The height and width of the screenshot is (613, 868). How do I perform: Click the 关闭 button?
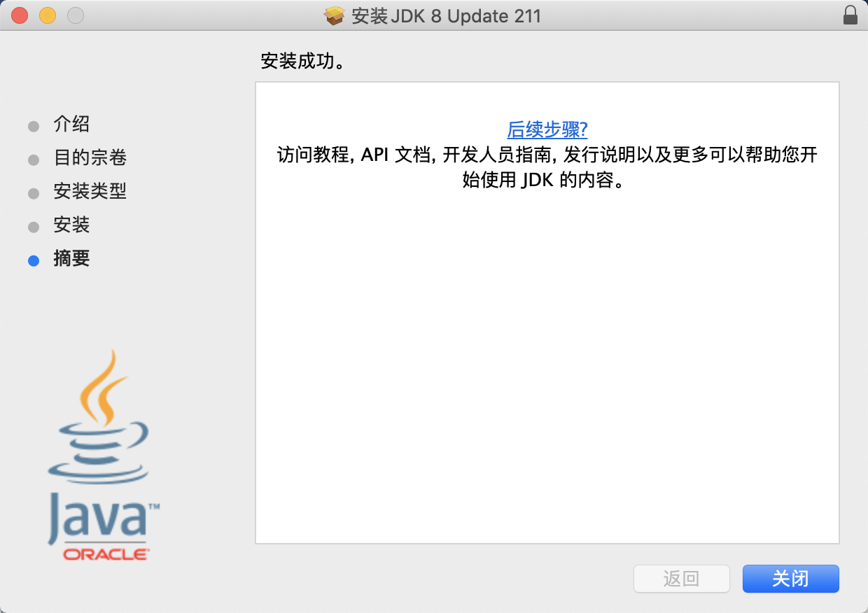coord(791,579)
